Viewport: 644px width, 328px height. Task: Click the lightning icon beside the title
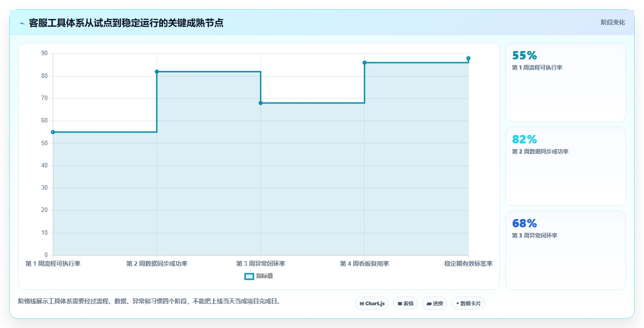[x=22, y=23]
